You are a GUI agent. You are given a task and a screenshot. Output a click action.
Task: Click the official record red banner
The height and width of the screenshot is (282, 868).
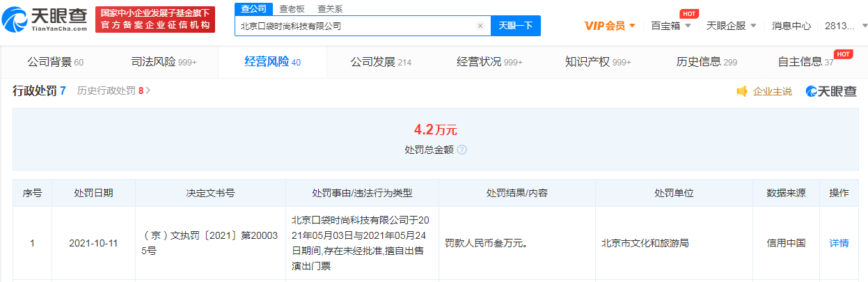click(155, 19)
